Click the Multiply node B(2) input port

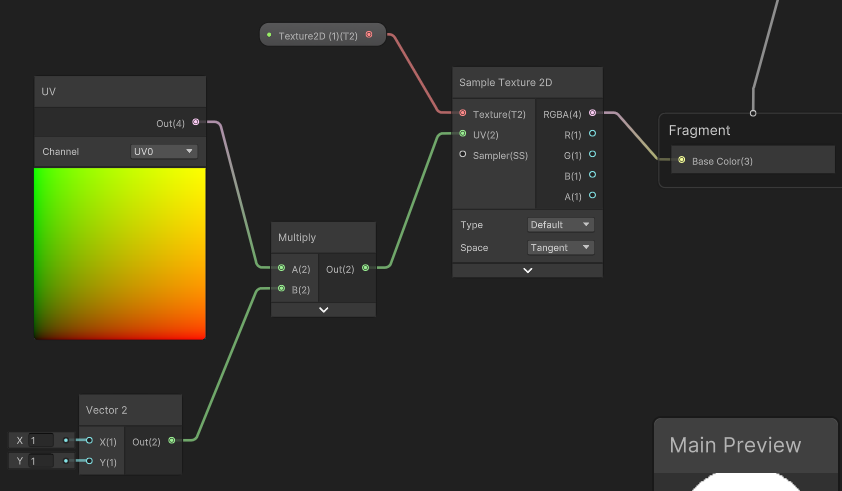[x=281, y=288]
